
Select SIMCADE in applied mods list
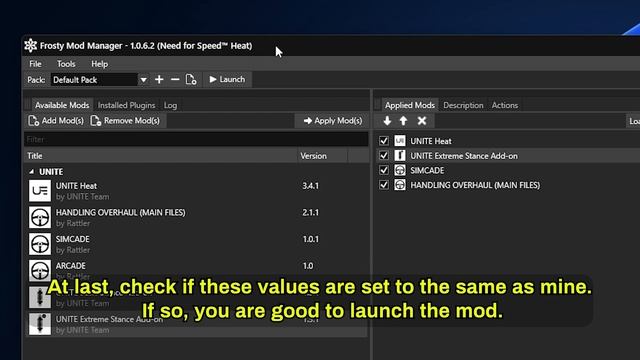coord(427,171)
